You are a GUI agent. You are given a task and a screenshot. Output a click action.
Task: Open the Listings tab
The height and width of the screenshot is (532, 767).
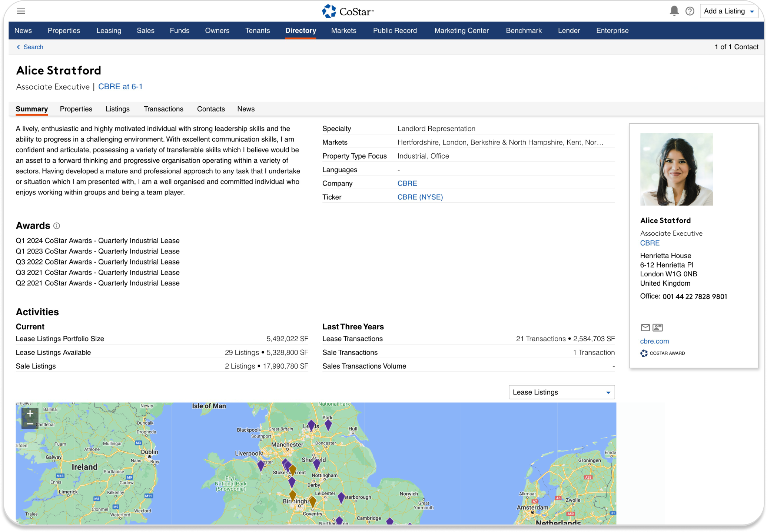coord(117,109)
